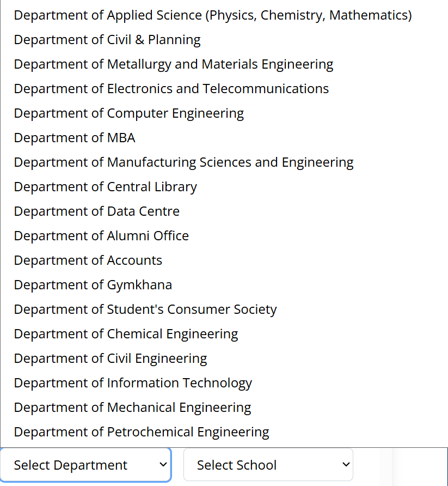Choose Department of Chemical Engineering

click(x=126, y=334)
